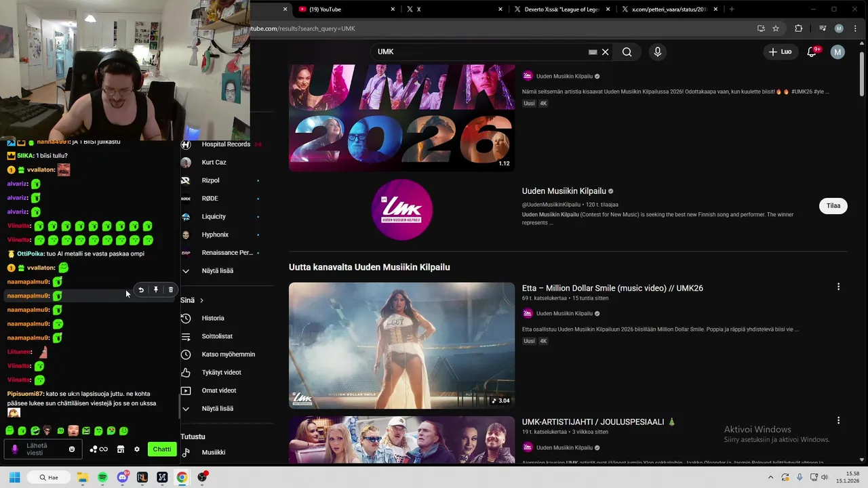Open the Hyphonix subscription
This screenshot has height=488, width=868.
coord(221,235)
